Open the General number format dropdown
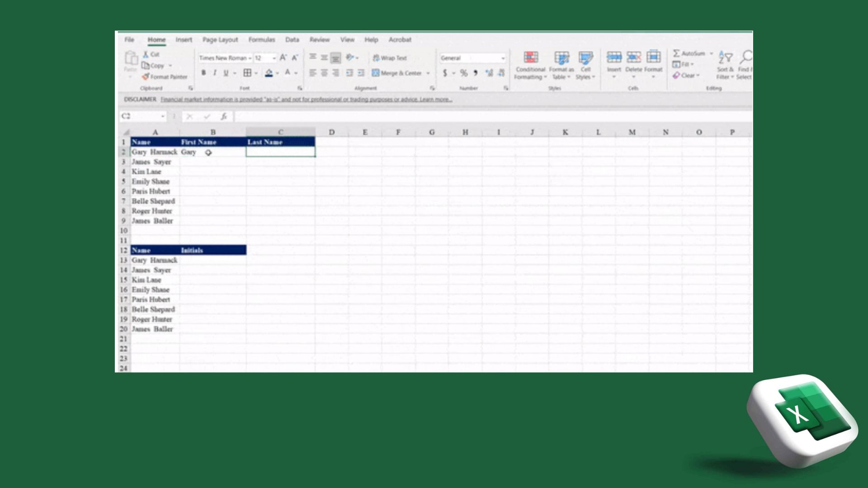 (x=503, y=58)
